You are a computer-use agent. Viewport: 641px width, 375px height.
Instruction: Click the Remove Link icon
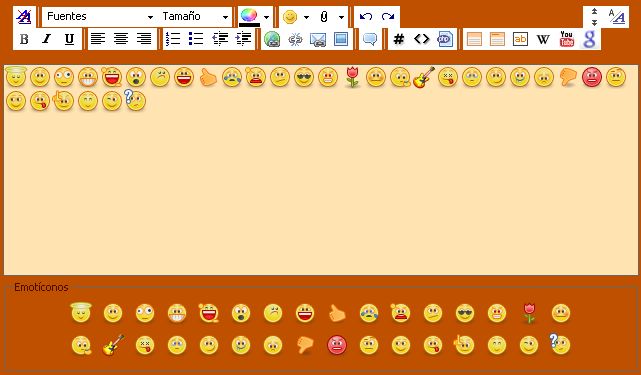click(x=295, y=39)
